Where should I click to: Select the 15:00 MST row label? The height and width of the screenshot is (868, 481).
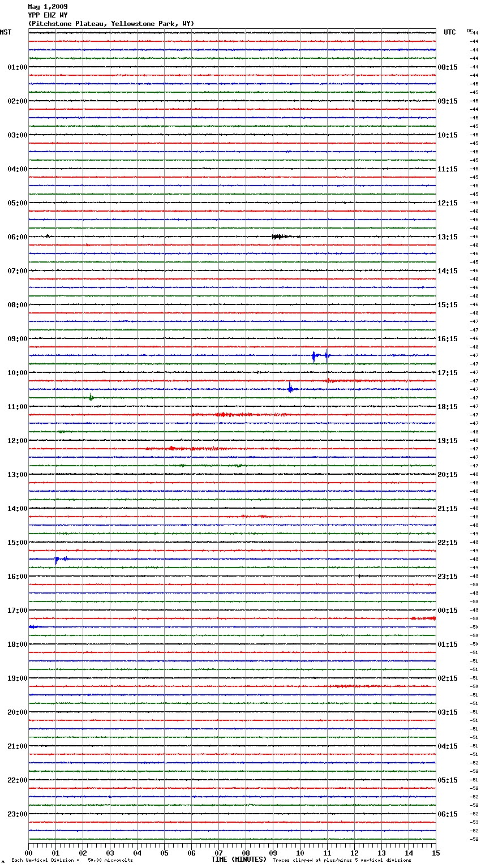click(17, 543)
